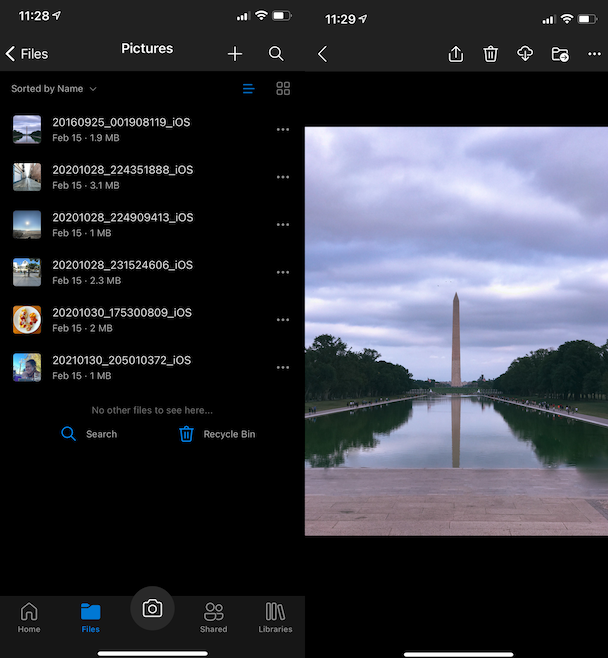Open thumbnail of 20201028_231524606_iOS
The width and height of the screenshot is (608, 658).
click(27, 272)
